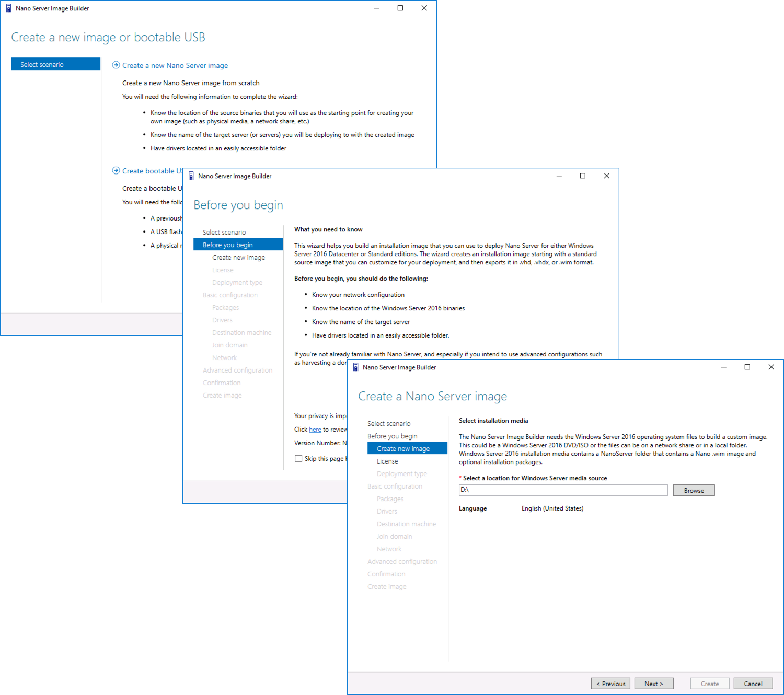Maximize the front Create a Nano Server image window
This screenshot has height=695, width=784.
pyautogui.click(x=747, y=367)
